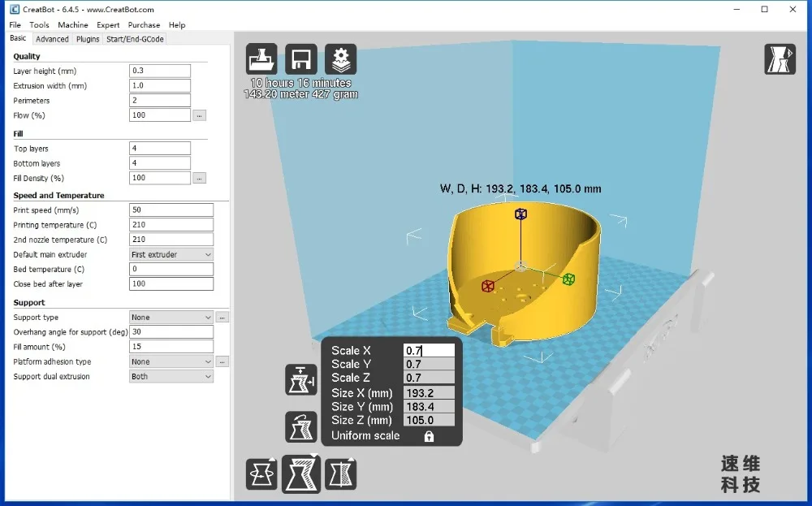Open the Default main extruder dropdown
812x506 pixels.
pos(171,254)
